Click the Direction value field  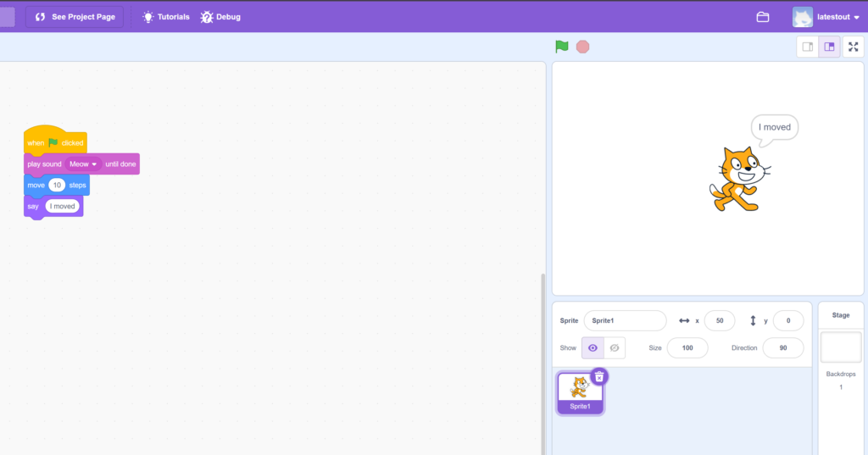pyautogui.click(x=782, y=348)
